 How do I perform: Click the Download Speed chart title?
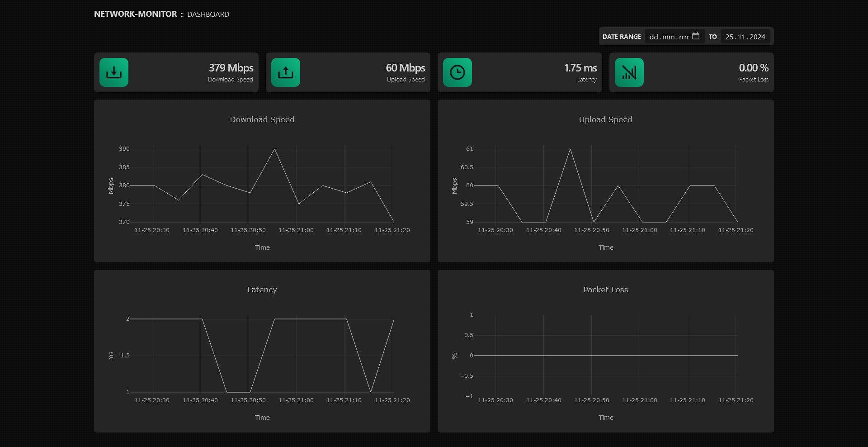click(x=262, y=119)
